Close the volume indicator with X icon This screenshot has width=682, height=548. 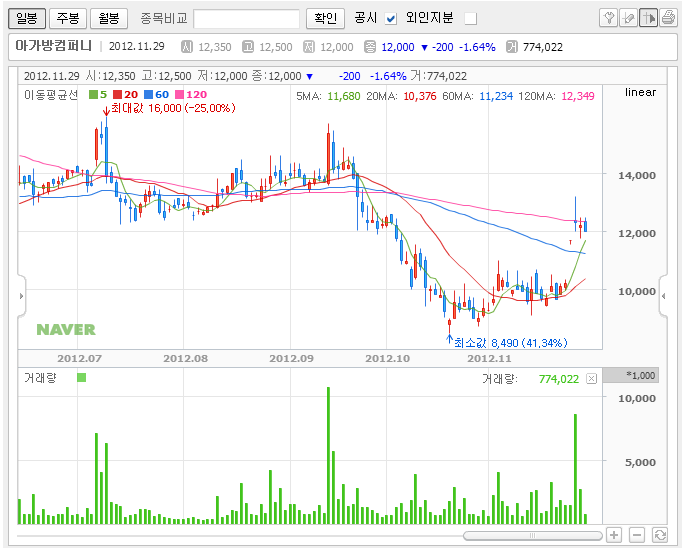point(591,378)
